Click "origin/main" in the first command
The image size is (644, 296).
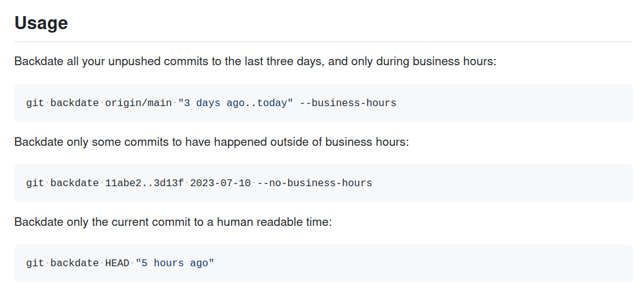138,103
